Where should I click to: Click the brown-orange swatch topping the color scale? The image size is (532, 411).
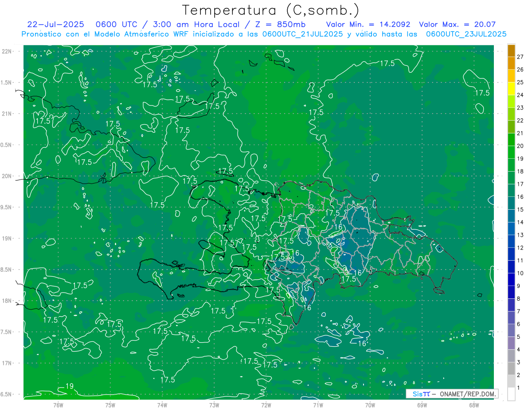coord(512,51)
